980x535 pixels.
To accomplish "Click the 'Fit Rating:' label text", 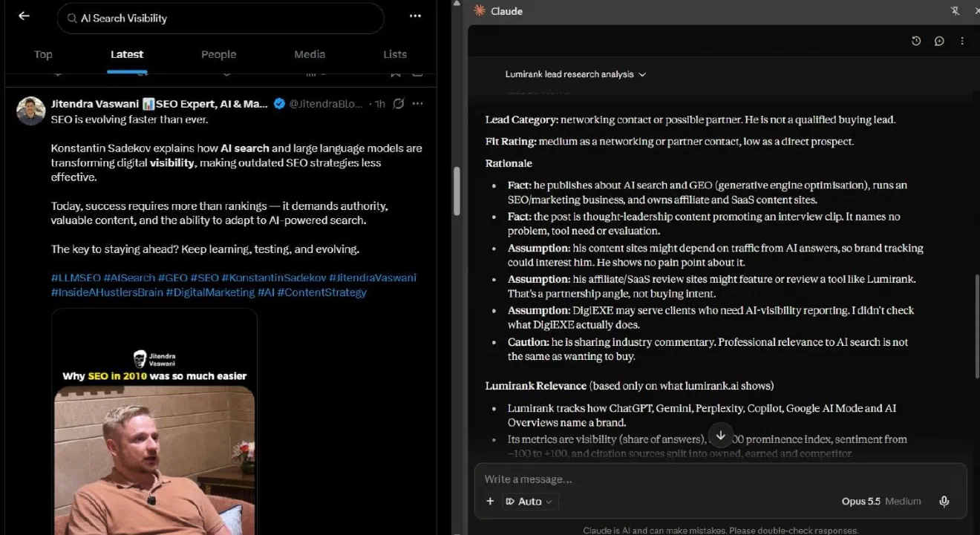I will 511,141.
